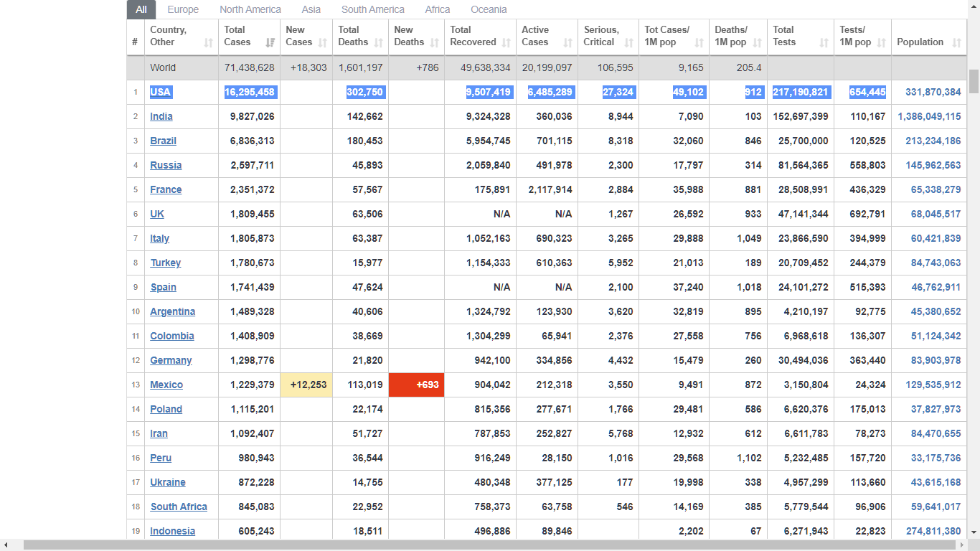Open Germany population 83,903,978 link
This screenshot has width=980, height=551.
click(936, 360)
